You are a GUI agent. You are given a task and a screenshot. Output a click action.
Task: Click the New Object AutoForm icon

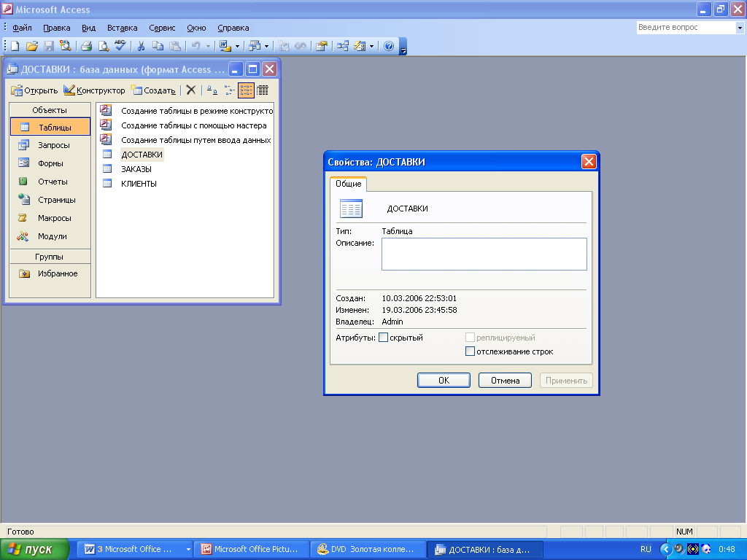pos(360,46)
